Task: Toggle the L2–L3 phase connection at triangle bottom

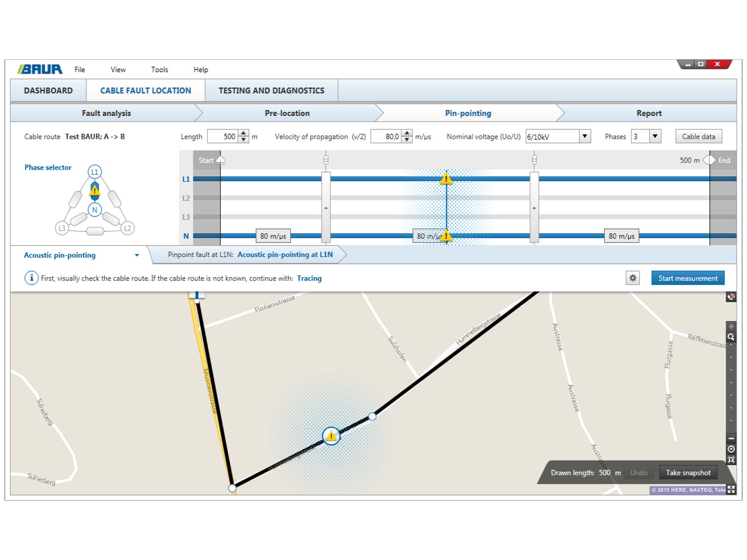Action: pos(95,231)
